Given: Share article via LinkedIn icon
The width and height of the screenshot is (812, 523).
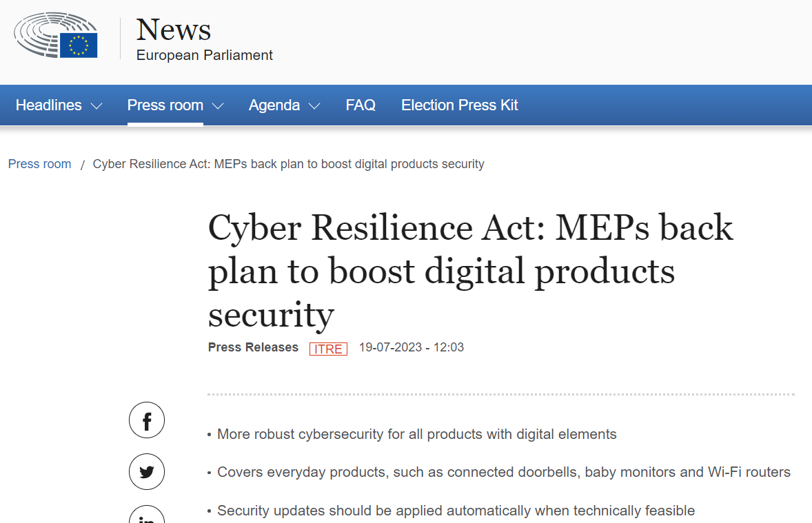Looking at the screenshot, I should point(147,517).
